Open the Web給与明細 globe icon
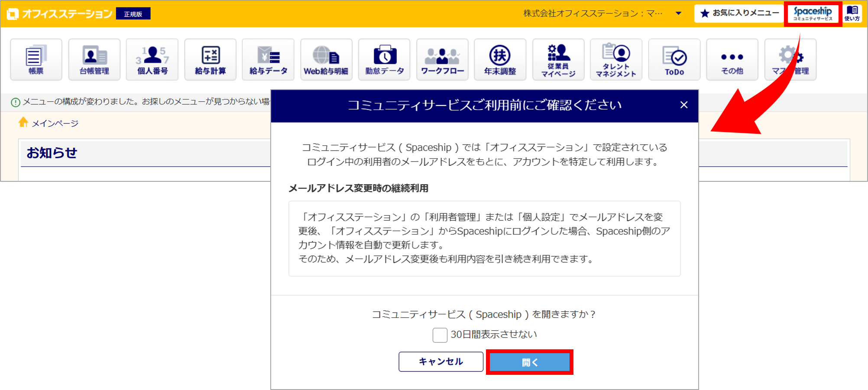 (326, 59)
